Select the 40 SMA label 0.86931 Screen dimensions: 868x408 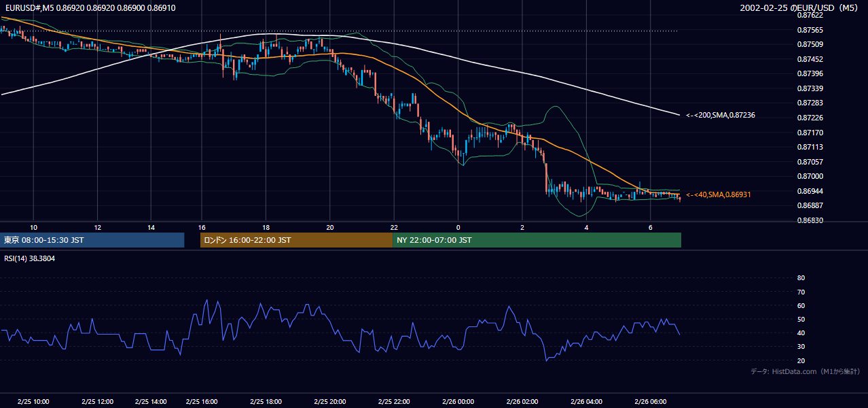[x=719, y=194]
